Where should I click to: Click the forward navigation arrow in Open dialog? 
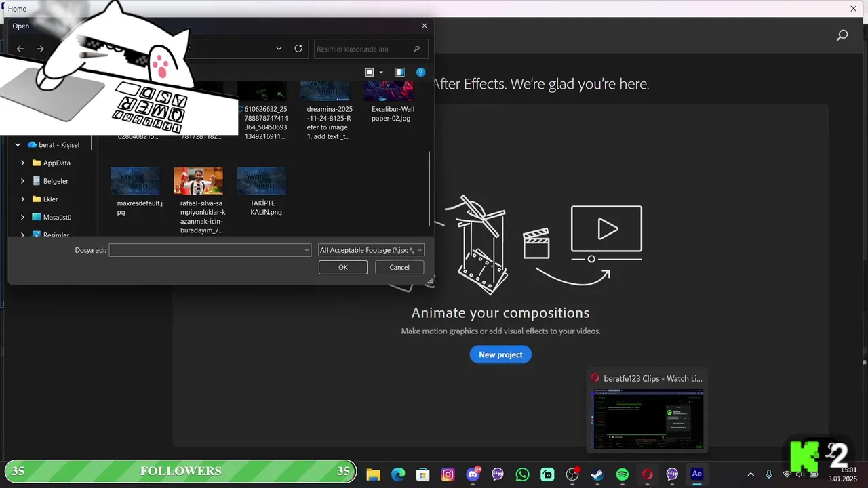click(x=40, y=49)
